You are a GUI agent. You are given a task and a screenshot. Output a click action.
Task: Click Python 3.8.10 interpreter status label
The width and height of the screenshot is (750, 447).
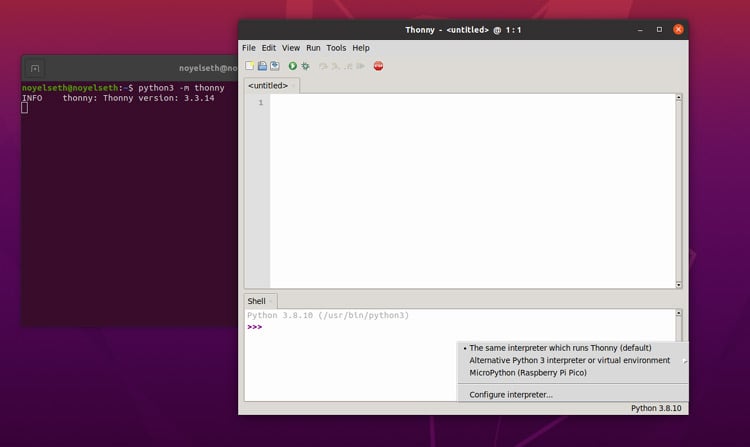pos(656,408)
